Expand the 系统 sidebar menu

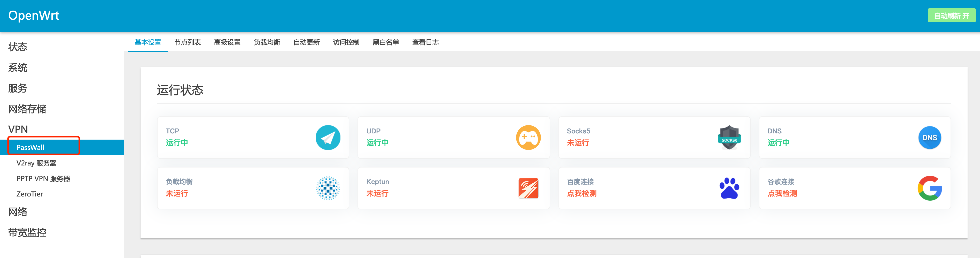(18, 68)
